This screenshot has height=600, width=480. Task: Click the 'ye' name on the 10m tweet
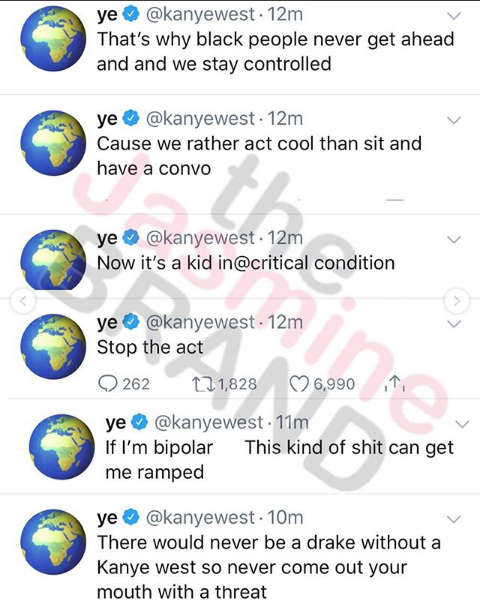click(x=107, y=518)
